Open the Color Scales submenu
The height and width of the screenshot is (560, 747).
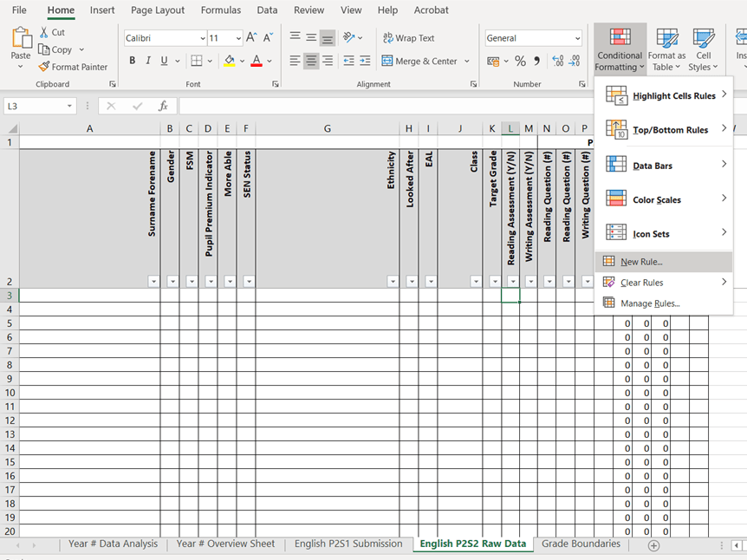click(x=657, y=199)
